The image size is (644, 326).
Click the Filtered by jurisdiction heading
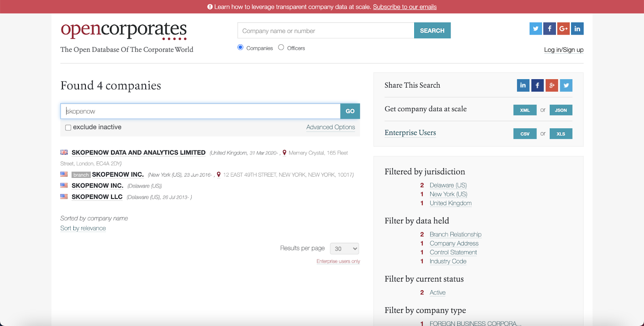[425, 172]
